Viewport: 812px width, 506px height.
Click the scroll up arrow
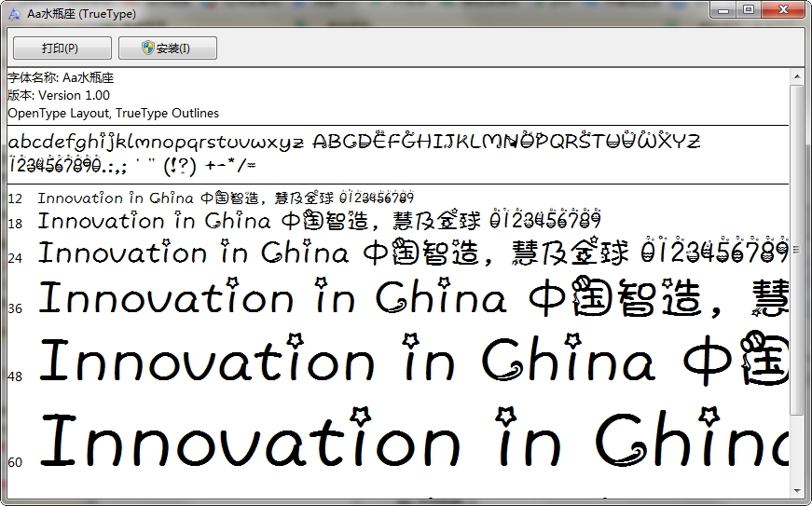coord(797,76)
